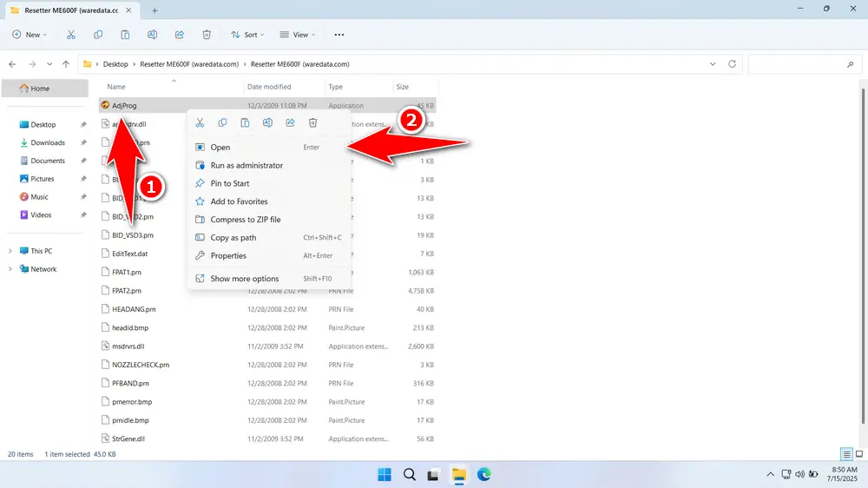
Task: Click the Cut icon in the top toolbar
Action: [71, 35]
